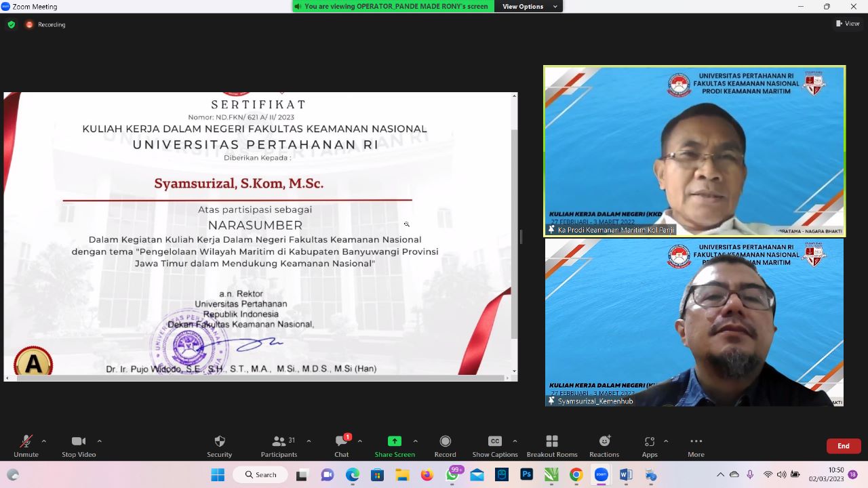Toggle Show Captions CC icon
This screenshot has width=868, height=488.
tap(495, 441)
